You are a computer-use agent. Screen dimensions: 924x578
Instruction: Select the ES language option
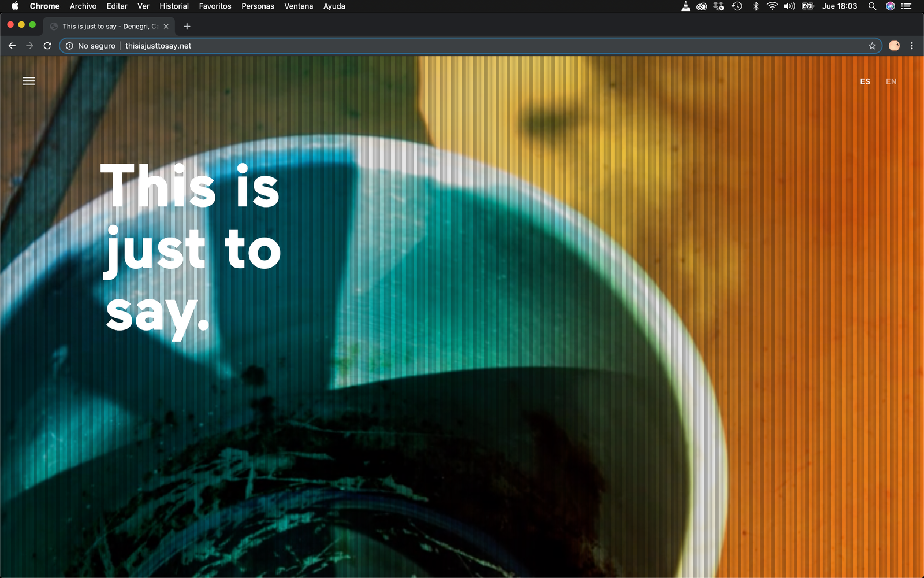[865, 81]
